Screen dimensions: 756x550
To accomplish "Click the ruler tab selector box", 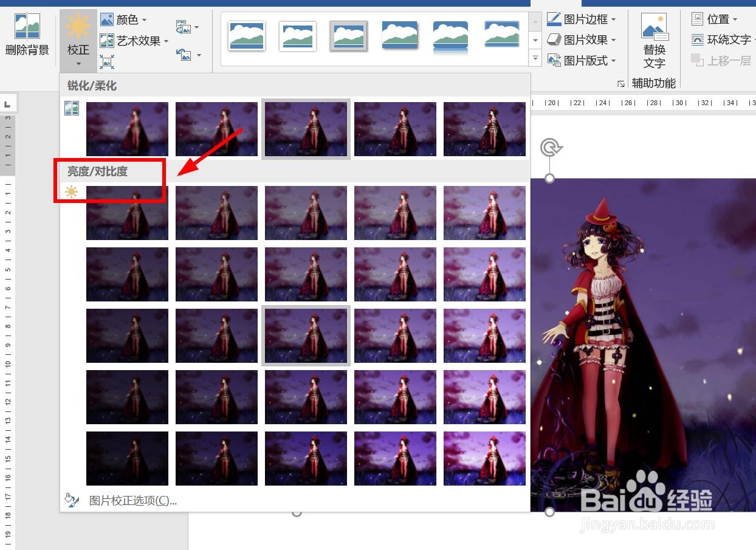I will pos(9,103).
